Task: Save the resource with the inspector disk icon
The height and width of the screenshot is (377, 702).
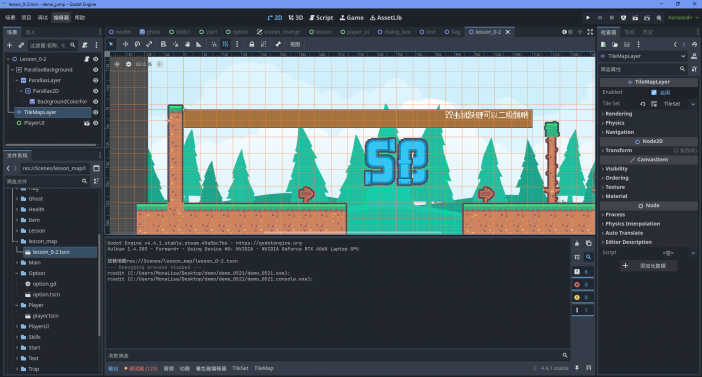Action: (627, 44)
